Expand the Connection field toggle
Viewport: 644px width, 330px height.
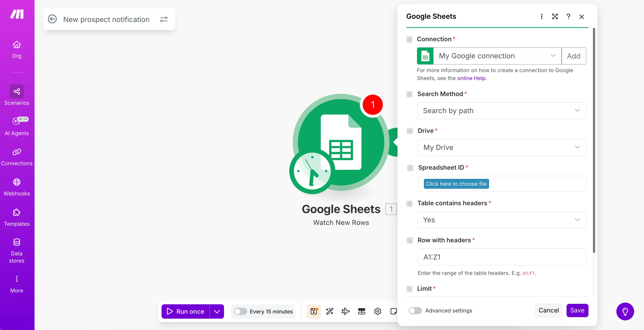click(409, 39)
